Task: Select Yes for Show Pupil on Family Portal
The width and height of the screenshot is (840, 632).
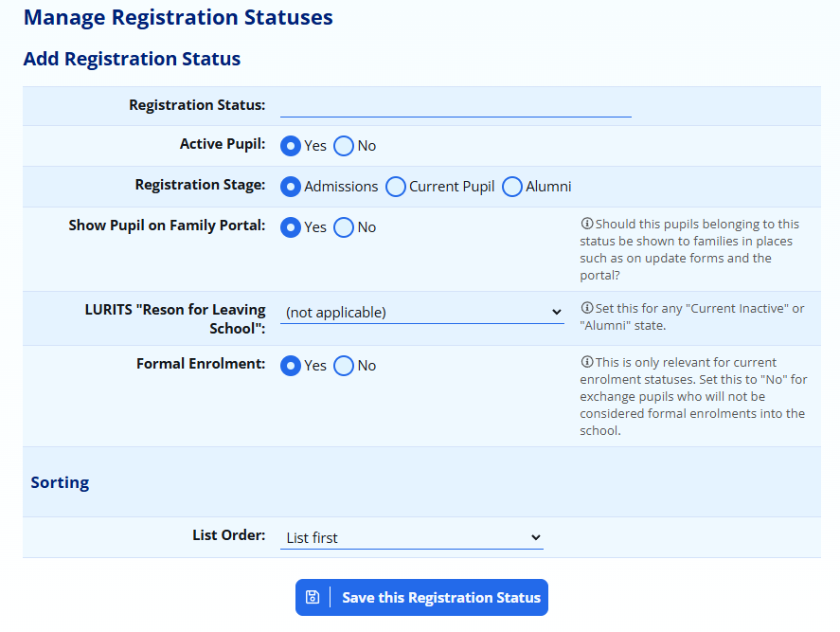Action: point(291,227)
